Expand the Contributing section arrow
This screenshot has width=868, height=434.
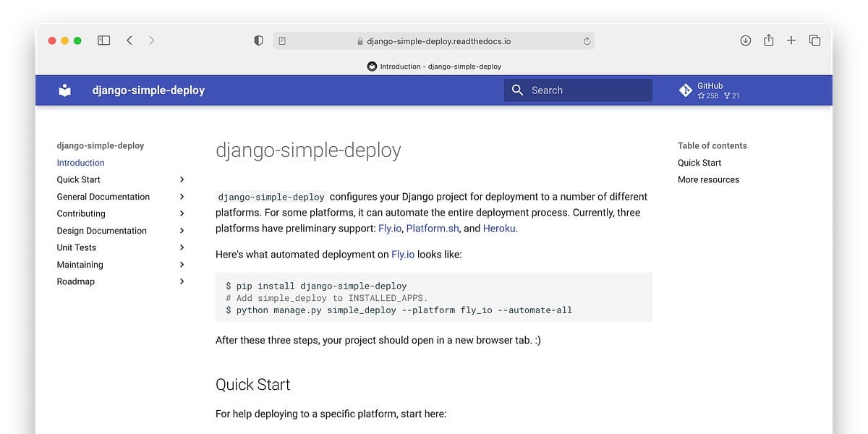click(x=182, y=213)
